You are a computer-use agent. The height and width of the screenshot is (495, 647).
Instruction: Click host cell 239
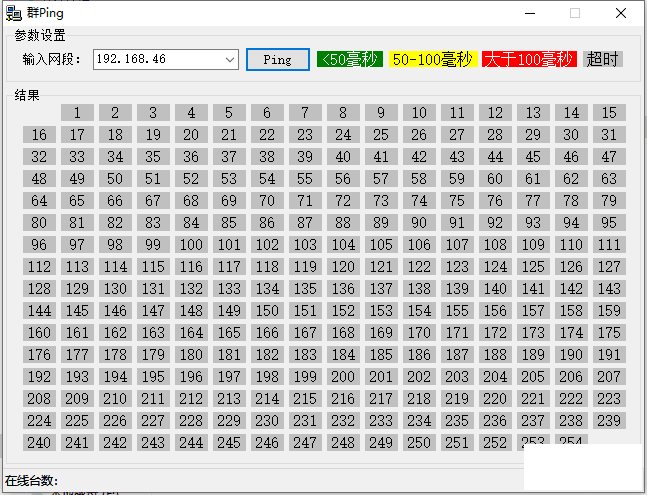pos(609,421)
